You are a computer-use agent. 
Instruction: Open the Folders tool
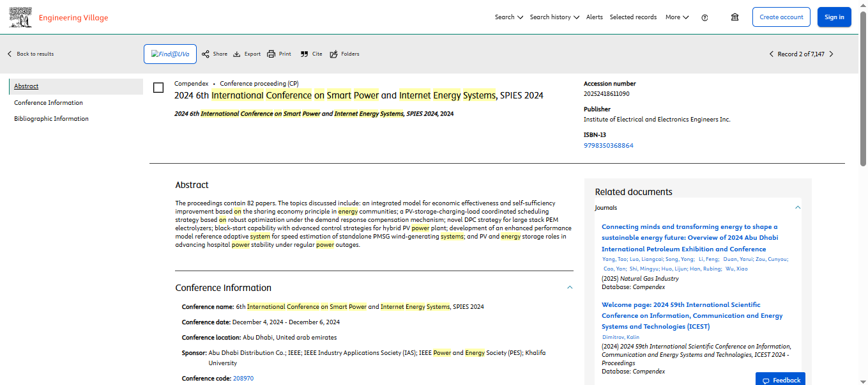pos(333,54)
